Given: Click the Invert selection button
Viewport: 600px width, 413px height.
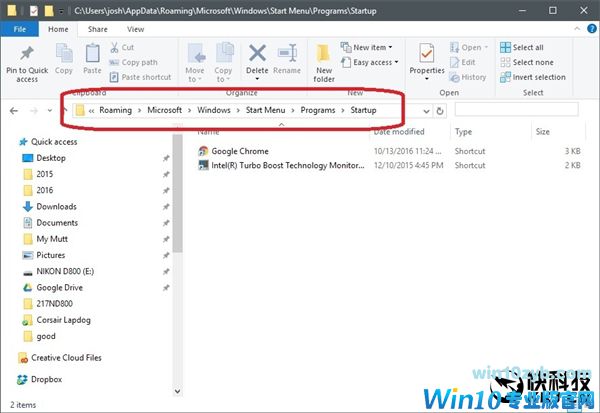Looking at the screenshot, I should coord(538,77).
